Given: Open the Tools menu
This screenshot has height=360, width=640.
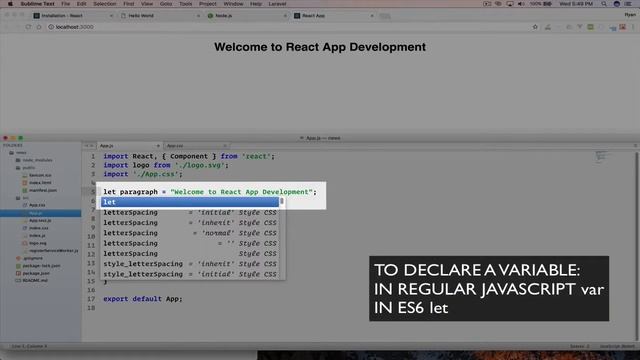Looking at the screenshot, I should coord(185,4).
